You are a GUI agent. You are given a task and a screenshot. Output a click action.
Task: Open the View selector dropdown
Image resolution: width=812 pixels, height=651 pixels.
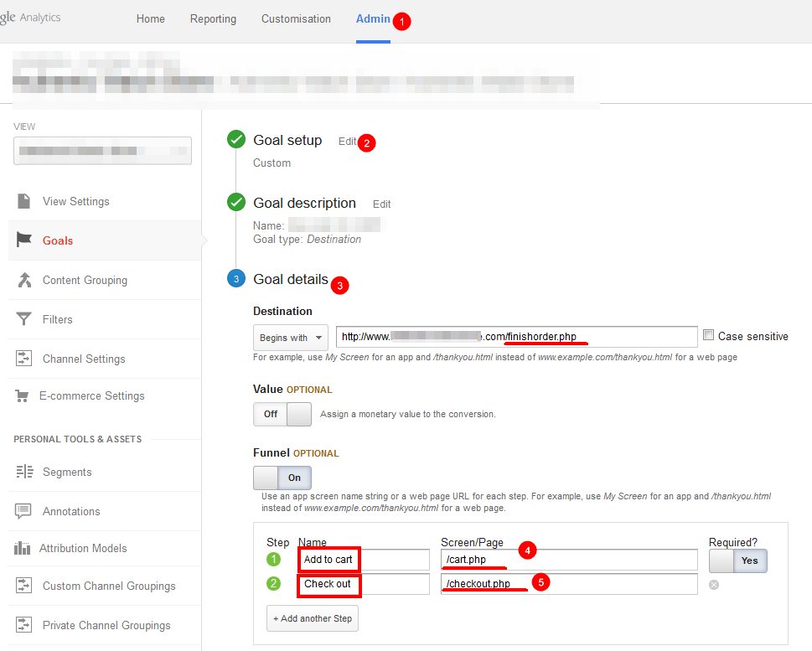pos(103,151)
